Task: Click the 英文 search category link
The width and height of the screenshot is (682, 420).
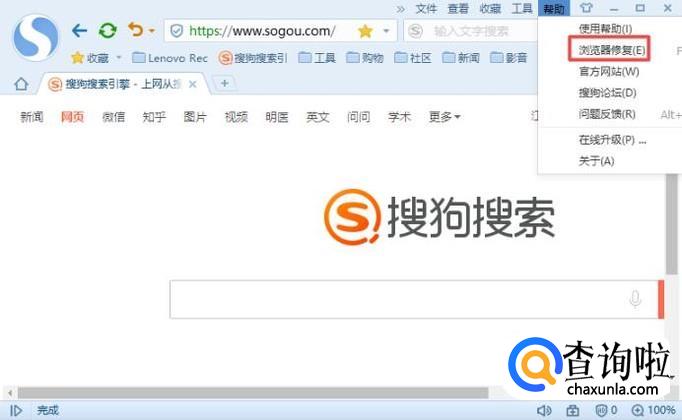Action: [x=318, y=117]
